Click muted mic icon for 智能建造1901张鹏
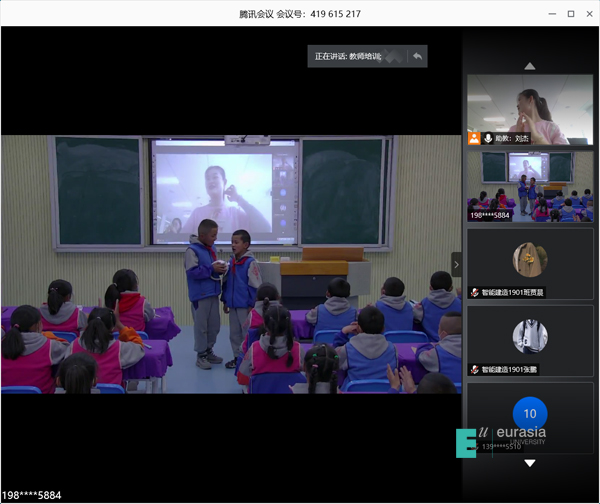 [475, 369]
